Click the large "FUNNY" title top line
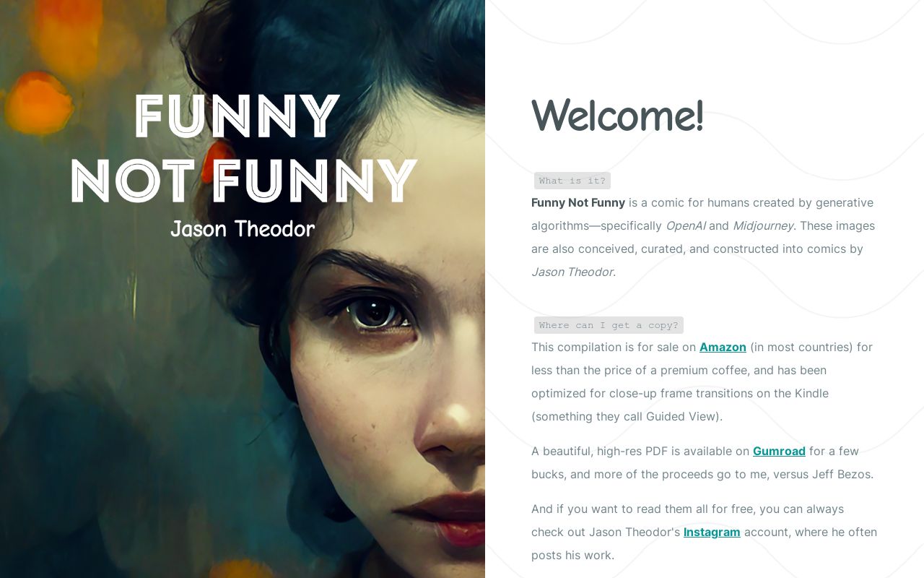924x578 pixels. [x=237, y=116]
